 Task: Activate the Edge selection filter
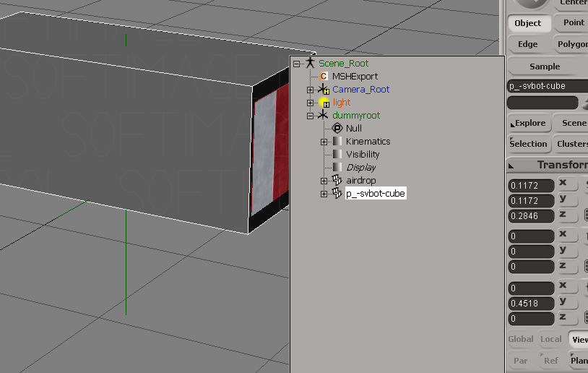tap(528, 44)
